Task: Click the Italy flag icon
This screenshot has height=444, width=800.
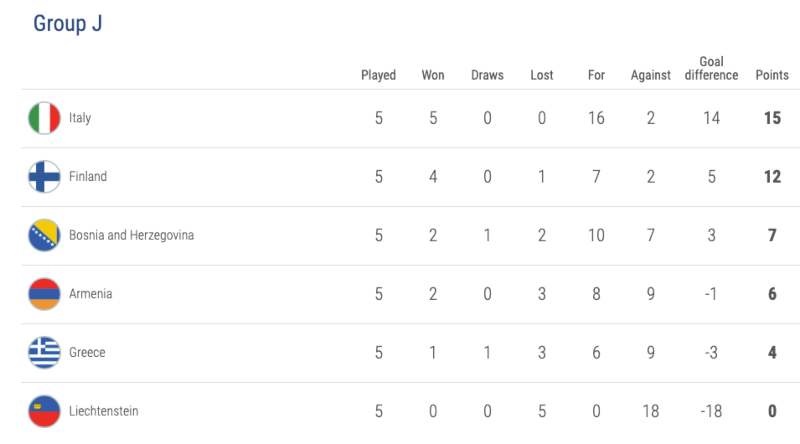Action: pos(44,118)
